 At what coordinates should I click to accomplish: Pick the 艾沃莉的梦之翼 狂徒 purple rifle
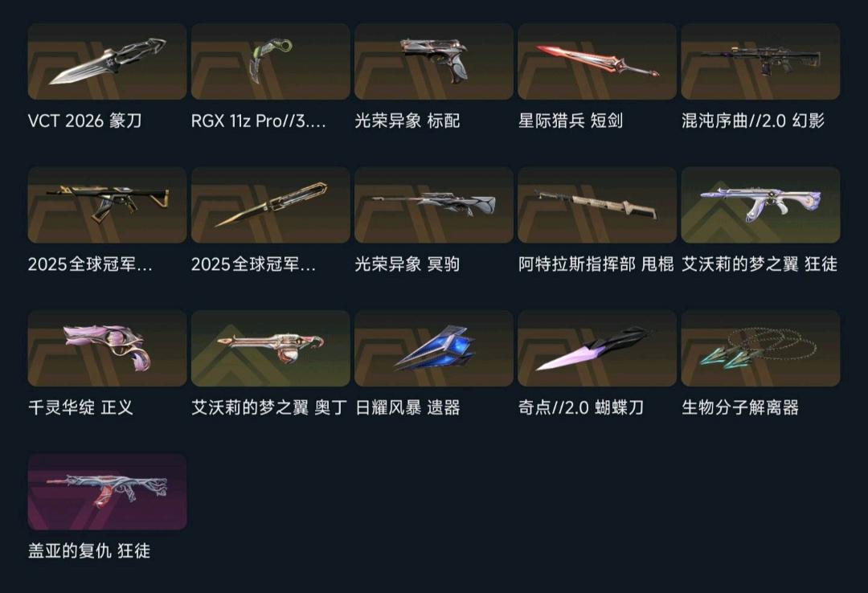click(760, 205)
